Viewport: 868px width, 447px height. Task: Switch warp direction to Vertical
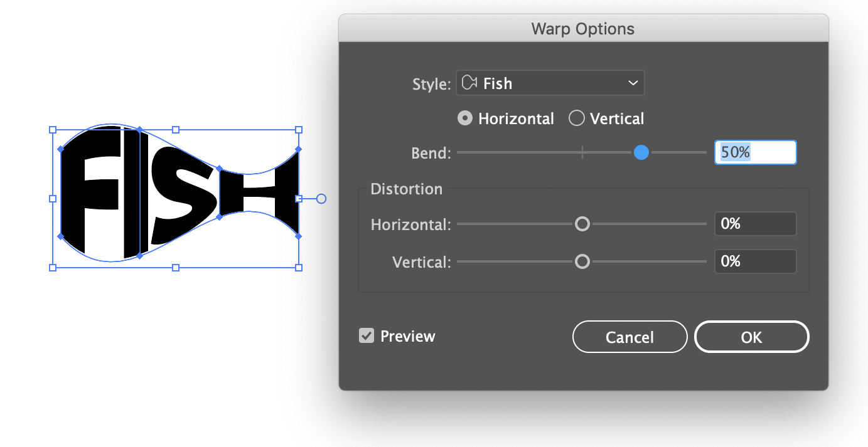pos(576,118)
